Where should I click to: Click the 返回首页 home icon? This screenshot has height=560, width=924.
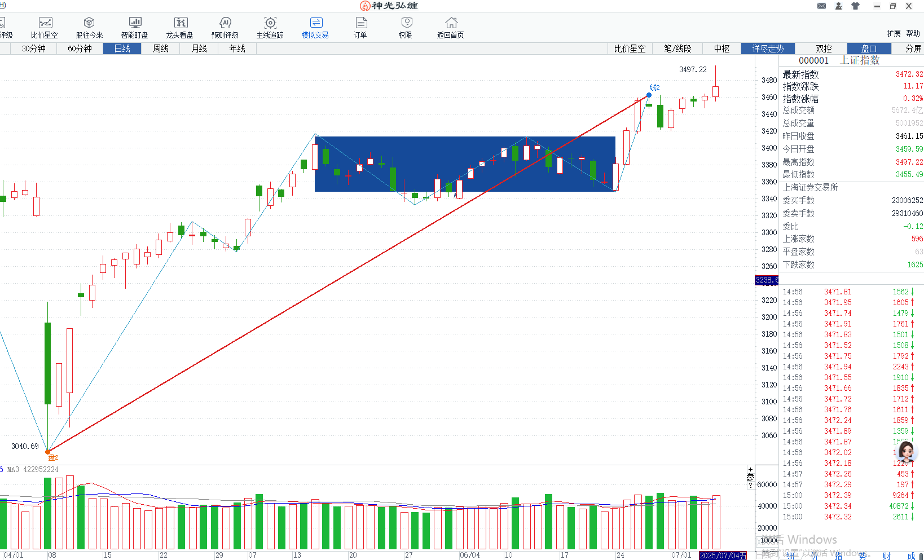pos(451,27)
